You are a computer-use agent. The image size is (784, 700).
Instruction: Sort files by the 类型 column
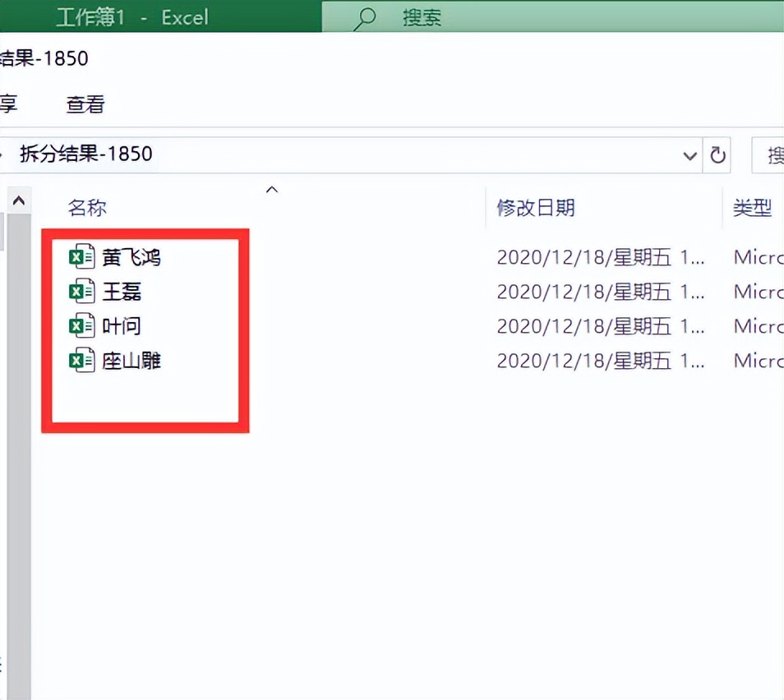(751, 207)
